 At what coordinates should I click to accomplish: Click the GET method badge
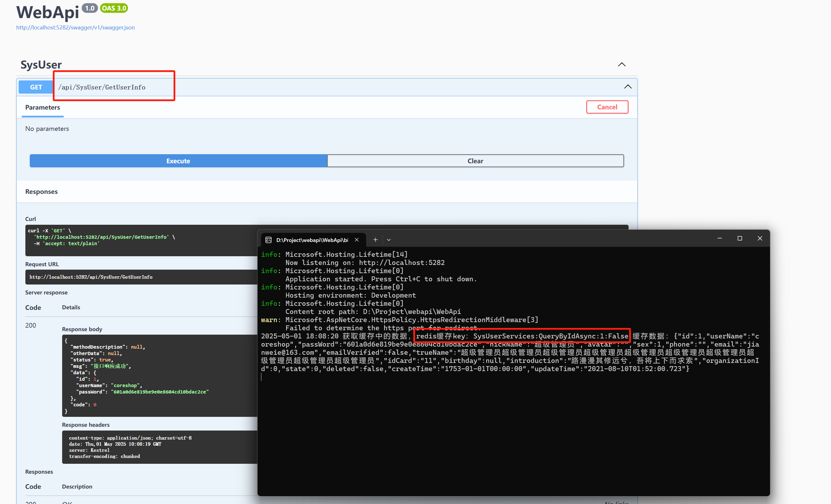[x=36, y=87]
